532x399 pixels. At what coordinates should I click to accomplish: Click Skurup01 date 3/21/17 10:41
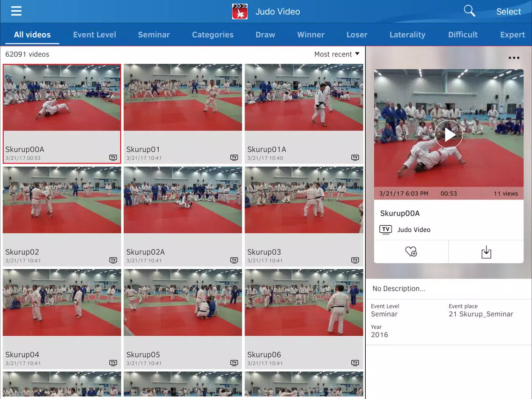[x=144, y=158]
